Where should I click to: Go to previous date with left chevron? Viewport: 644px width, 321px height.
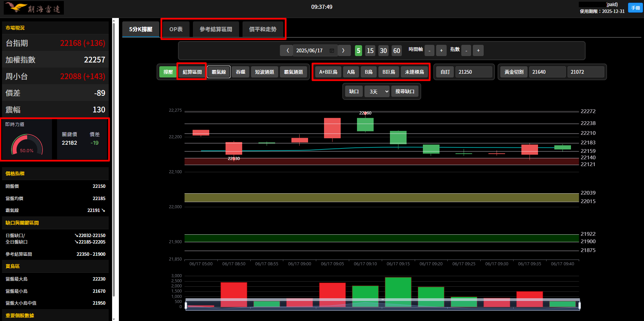tap(287, 51)
